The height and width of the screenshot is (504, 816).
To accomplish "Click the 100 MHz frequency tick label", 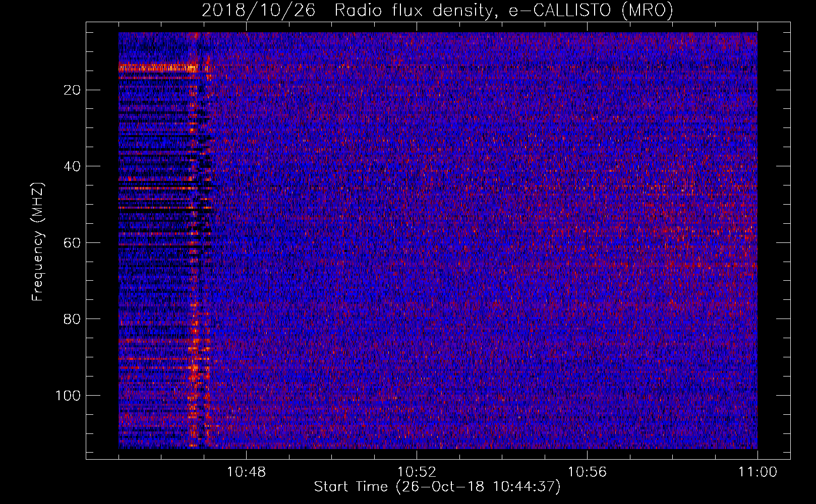I will [68, 396].
